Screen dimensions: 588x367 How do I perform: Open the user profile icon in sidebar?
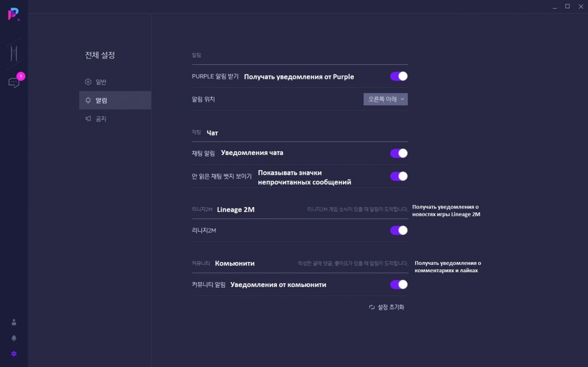[14, 322]
